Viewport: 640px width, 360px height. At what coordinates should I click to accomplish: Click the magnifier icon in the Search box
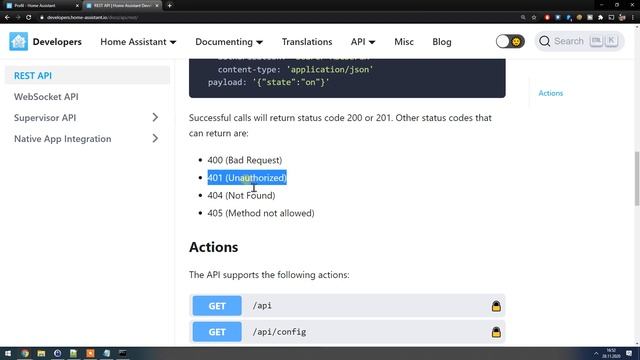[544, 41]
